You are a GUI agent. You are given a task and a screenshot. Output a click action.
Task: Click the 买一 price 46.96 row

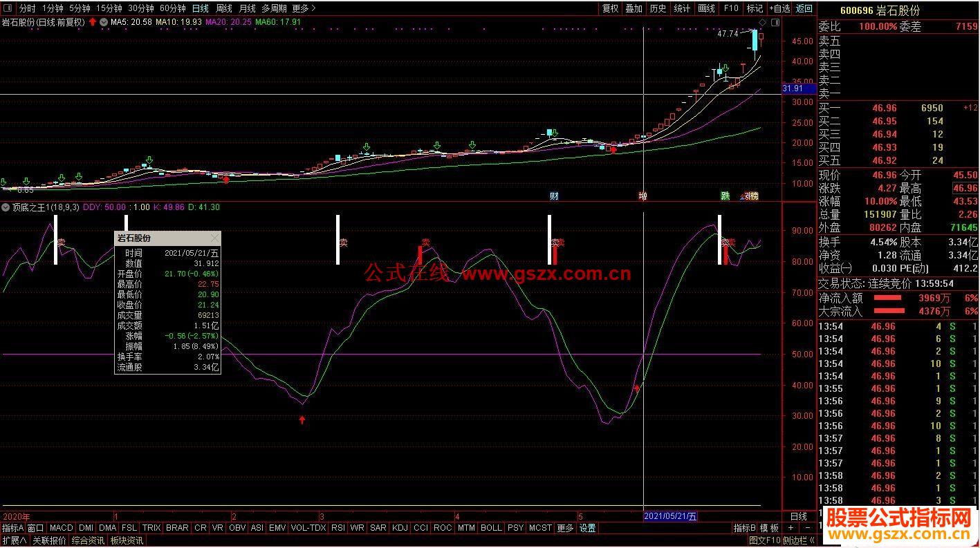click(898, 108)
